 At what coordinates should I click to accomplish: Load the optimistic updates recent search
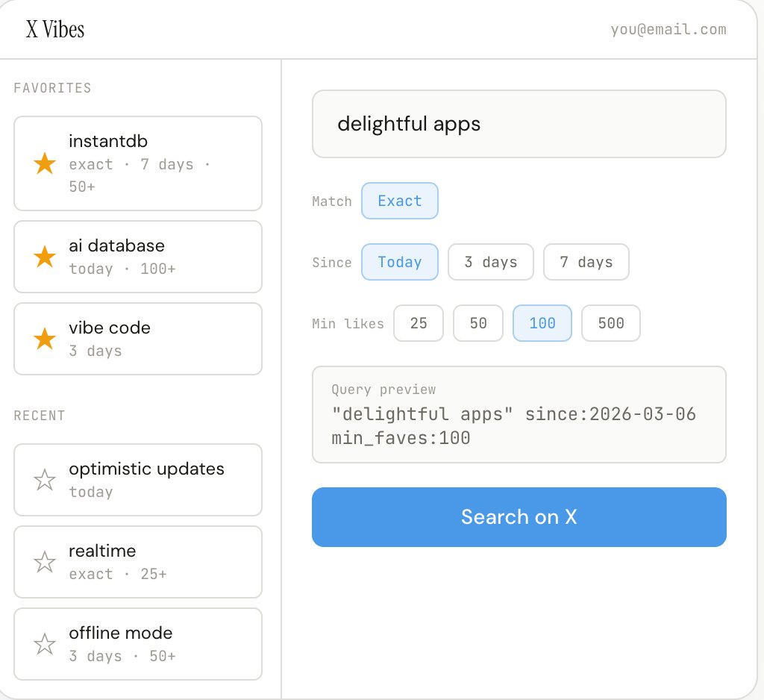[x=138, y=480]
